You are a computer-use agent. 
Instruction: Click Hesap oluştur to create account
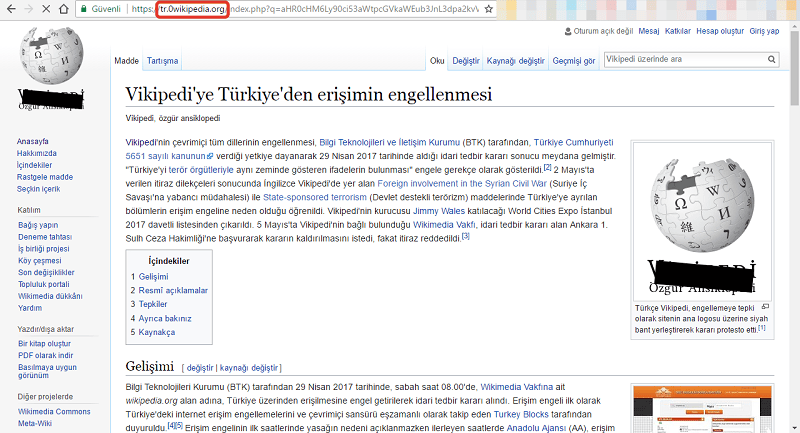pyautogui.click(x=720, y=31)
